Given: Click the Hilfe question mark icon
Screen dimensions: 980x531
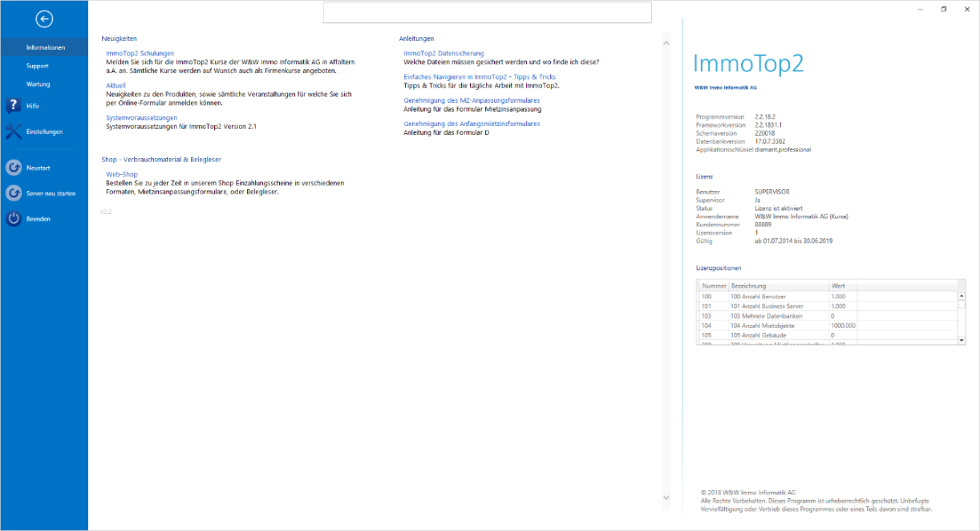Looking at the screenshot, I should 13,106.
